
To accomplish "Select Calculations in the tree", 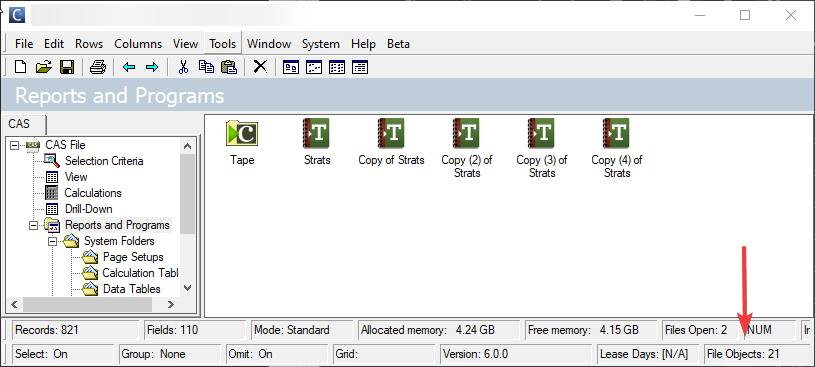I will (93, 193).
